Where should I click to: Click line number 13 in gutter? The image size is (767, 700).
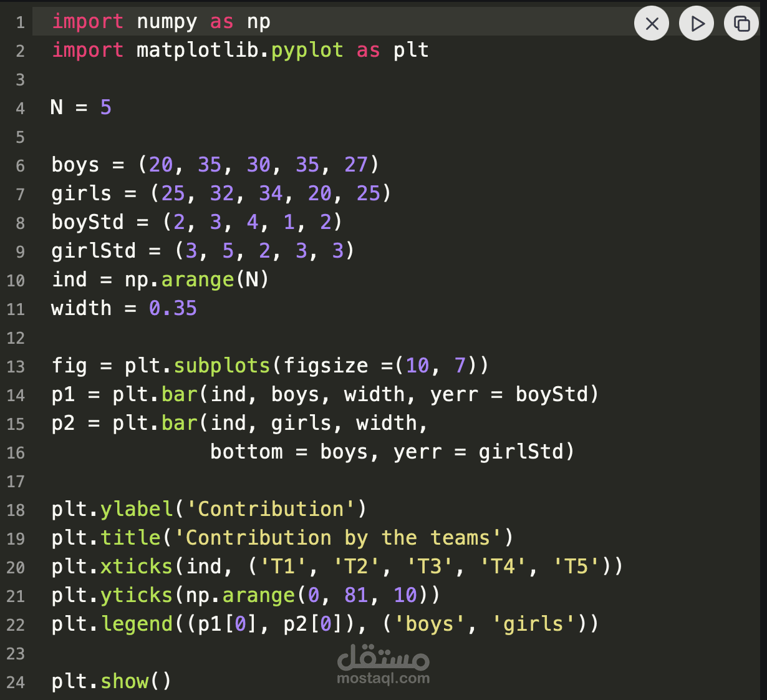coord(16,366)
